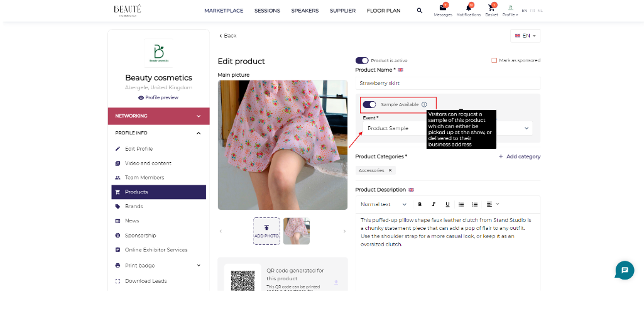This screenshot has width=644, height=311.
Task: Open the Profile dropdown in header
Action: (x=510, y=11)
